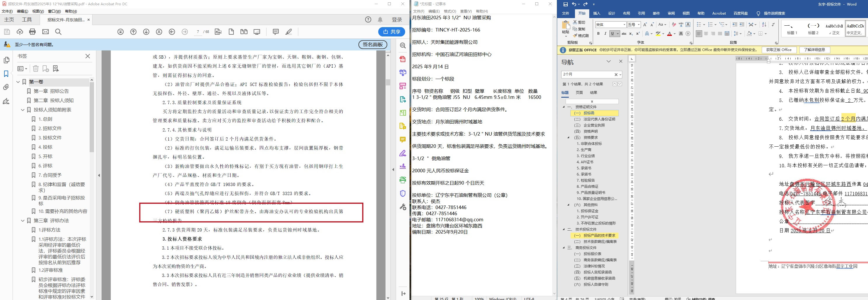Upload the PDF to cloud in Acrobat

pyautogui.click(x=20, y=32)
